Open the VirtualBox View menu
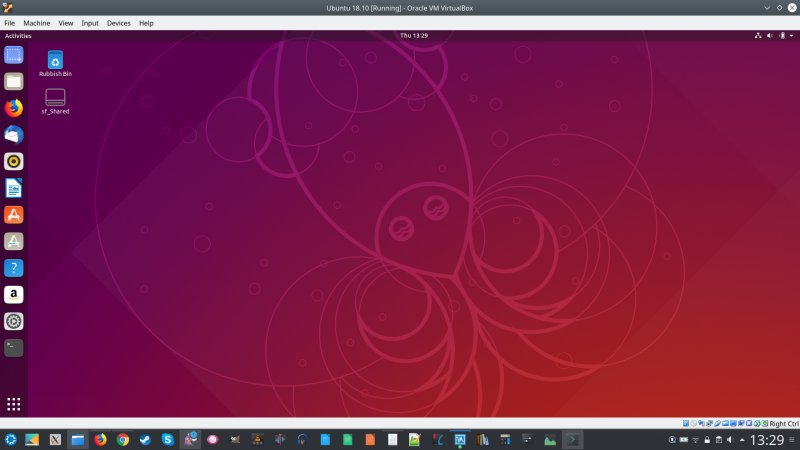Viewport: 800px width, 450px height. [x=65, y=23]
